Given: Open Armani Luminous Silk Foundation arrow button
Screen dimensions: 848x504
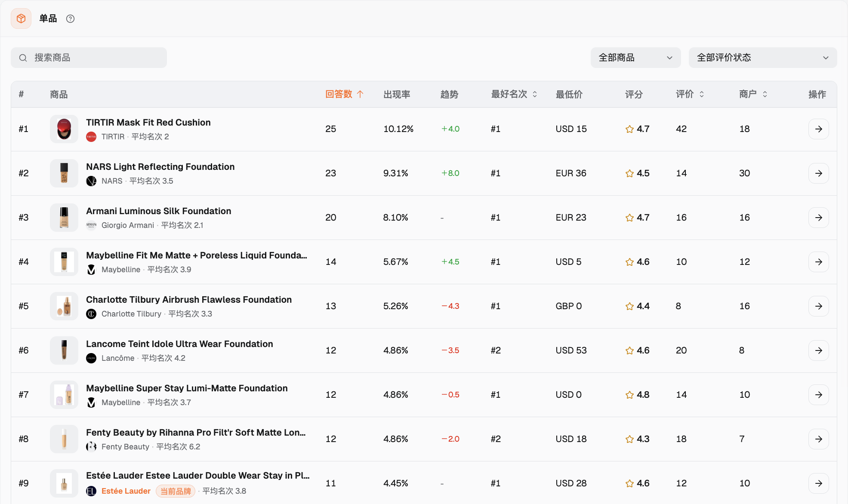Looking at the screenshot, I should pyautogui.click(x=818, y=218).
